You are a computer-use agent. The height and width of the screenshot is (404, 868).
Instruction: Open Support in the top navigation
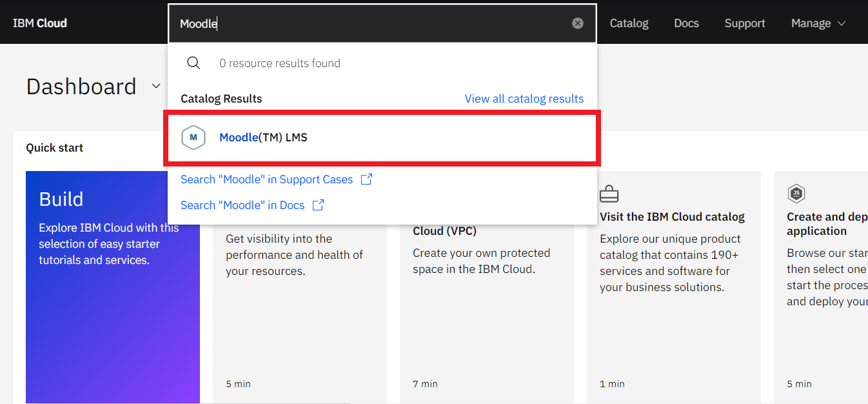pyautogui.click(x=745, y=23)
